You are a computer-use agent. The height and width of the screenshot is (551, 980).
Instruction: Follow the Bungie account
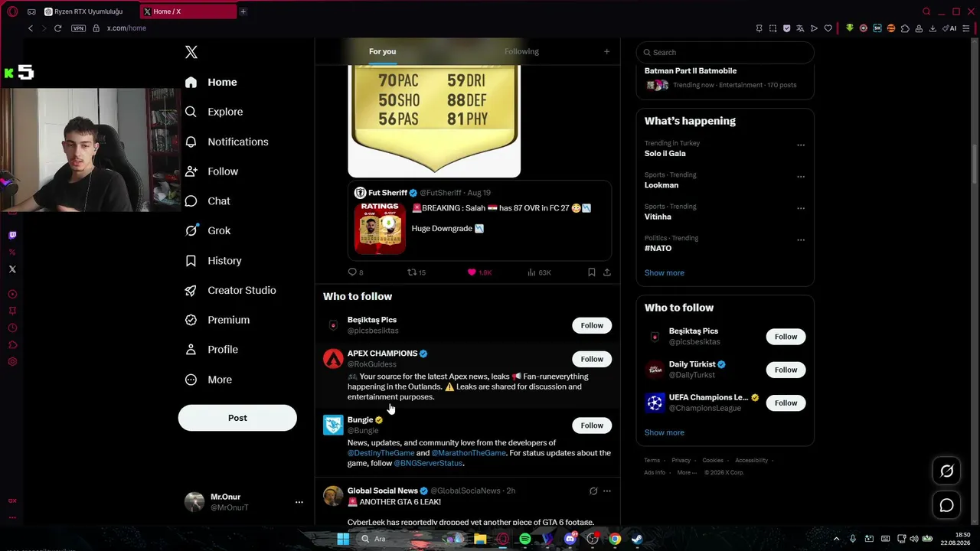[x=592, y=425]
